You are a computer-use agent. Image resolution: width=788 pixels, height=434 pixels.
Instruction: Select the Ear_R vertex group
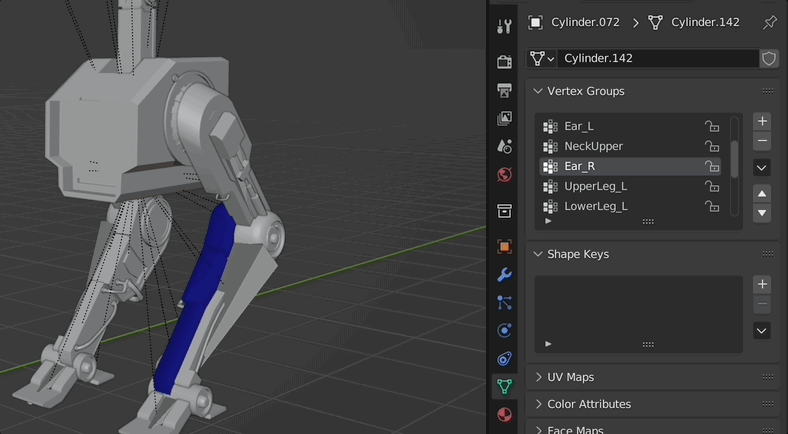coord(630,166)
